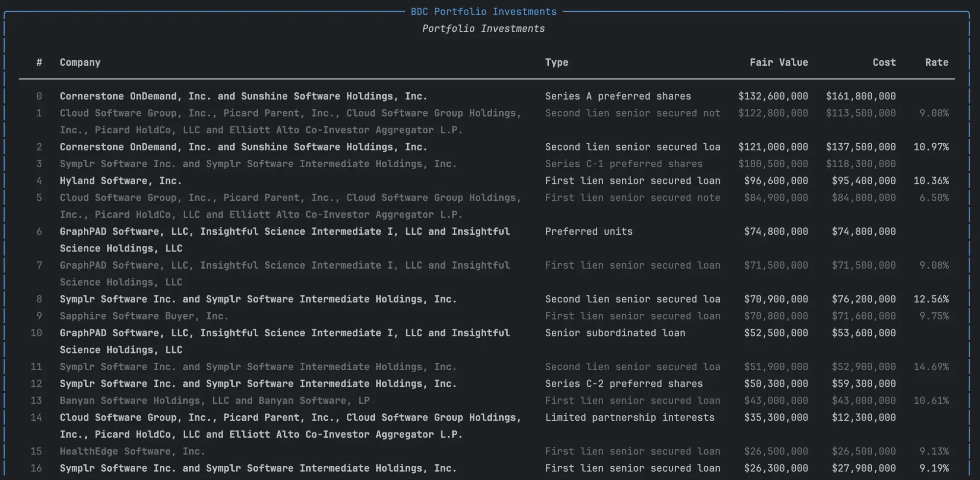
Task: Click the 14.69% rate value
Action: [x=931, y=367]
